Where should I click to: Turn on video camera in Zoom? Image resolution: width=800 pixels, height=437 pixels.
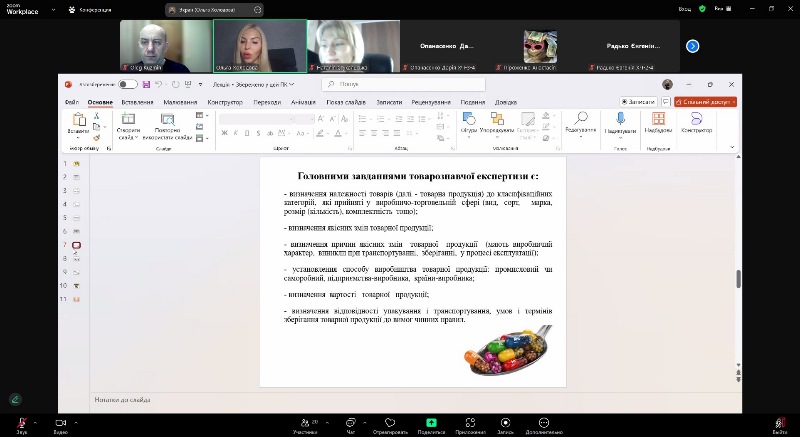[x=60, y=421]
